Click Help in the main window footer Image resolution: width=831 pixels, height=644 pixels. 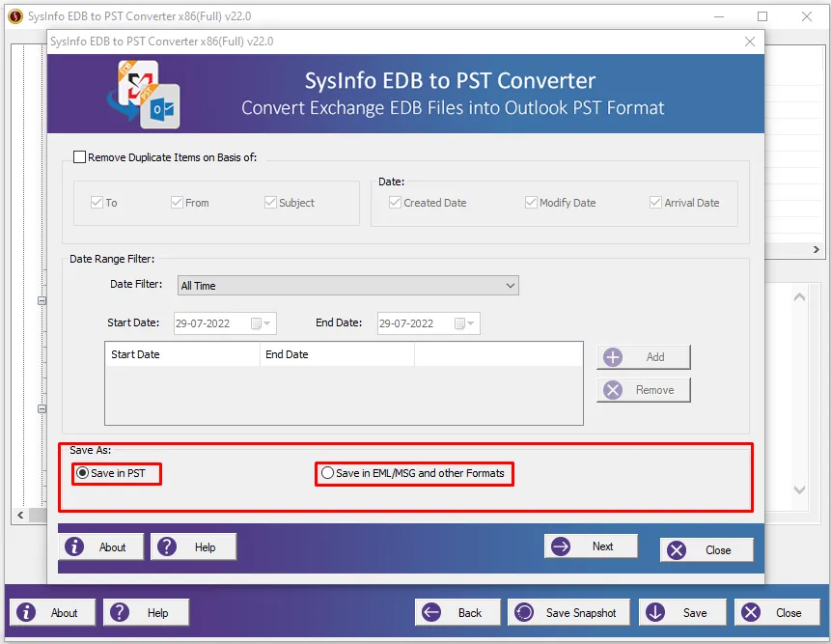click(x=147, y=613)
